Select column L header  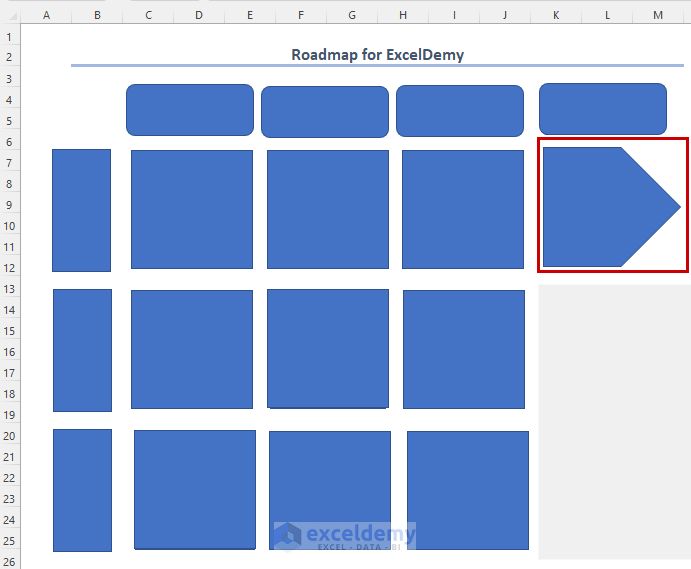(x=607, y=15)
